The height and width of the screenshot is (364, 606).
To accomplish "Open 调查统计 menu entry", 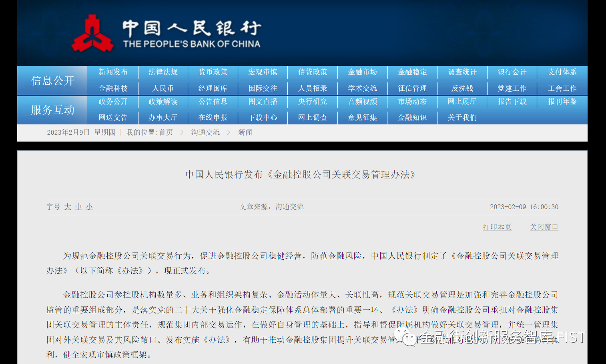I will coord(462,72).
